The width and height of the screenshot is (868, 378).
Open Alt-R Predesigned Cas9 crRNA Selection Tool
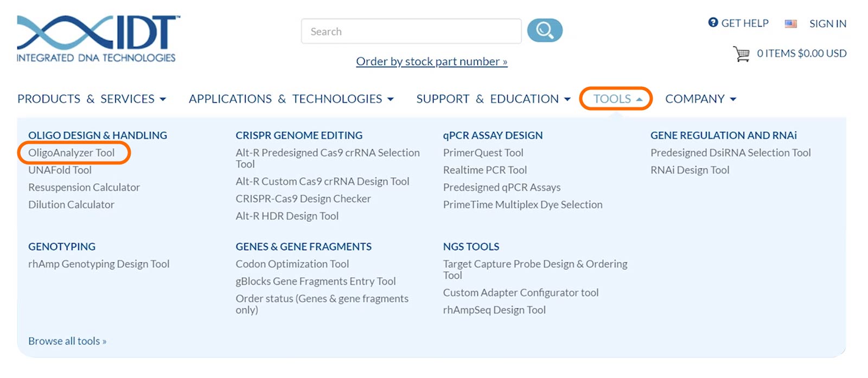pyautogui.click(x=328, y=158)
